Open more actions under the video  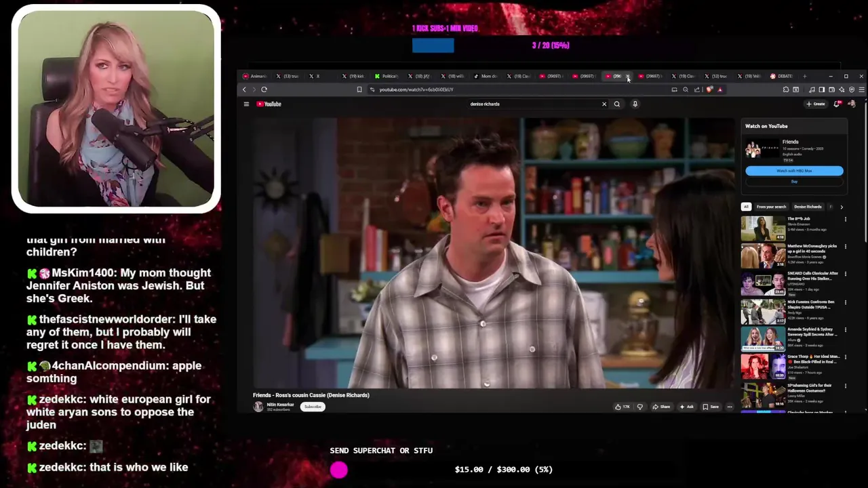(x=730, y=407)
